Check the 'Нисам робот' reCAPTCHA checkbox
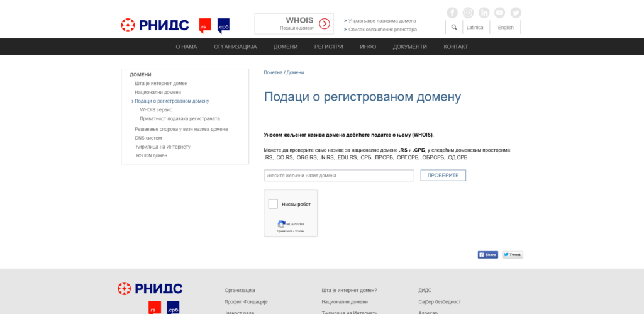644x314 pixels. pos(273,204)
